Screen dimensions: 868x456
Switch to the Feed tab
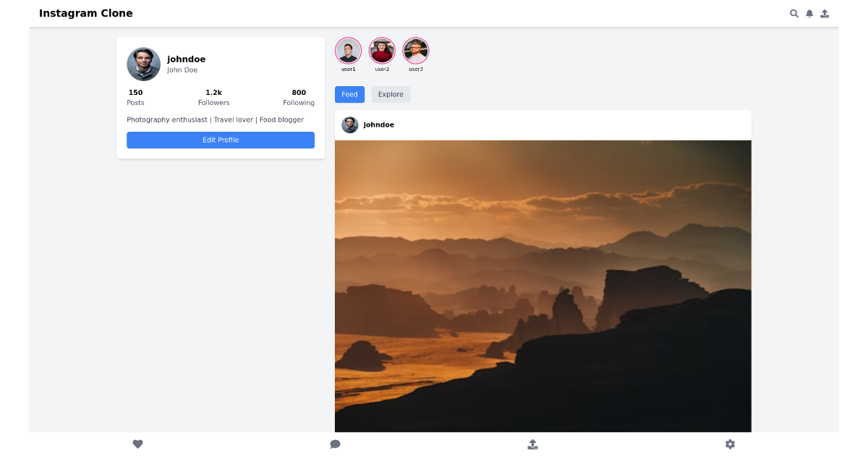click(349, 94)
